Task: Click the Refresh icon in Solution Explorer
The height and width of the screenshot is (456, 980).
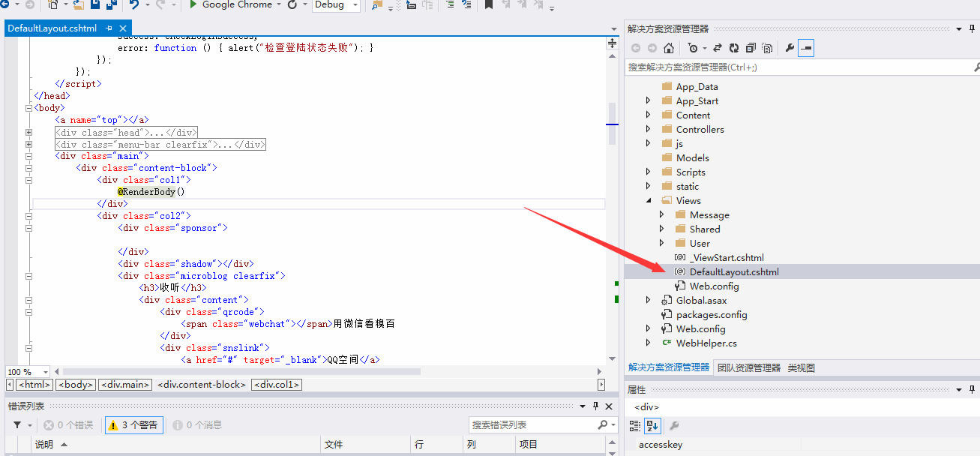Action: [x=733, y=48]
